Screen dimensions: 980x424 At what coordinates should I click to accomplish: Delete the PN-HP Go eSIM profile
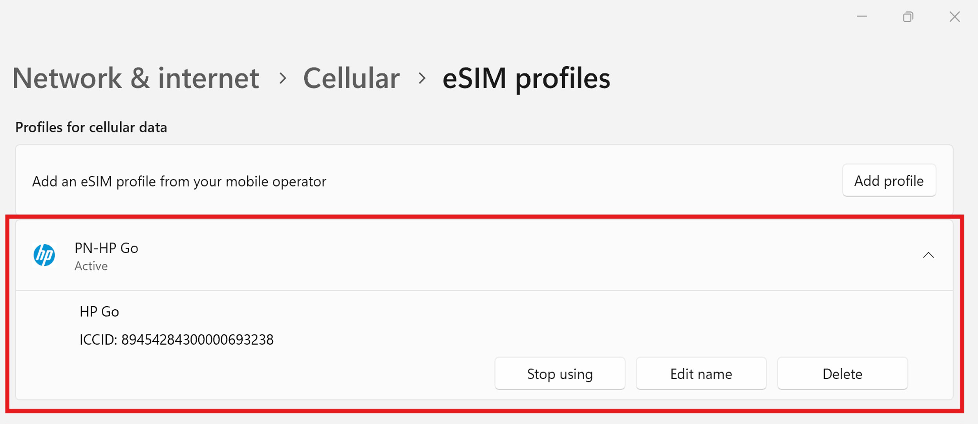click(x=842, y=374)
